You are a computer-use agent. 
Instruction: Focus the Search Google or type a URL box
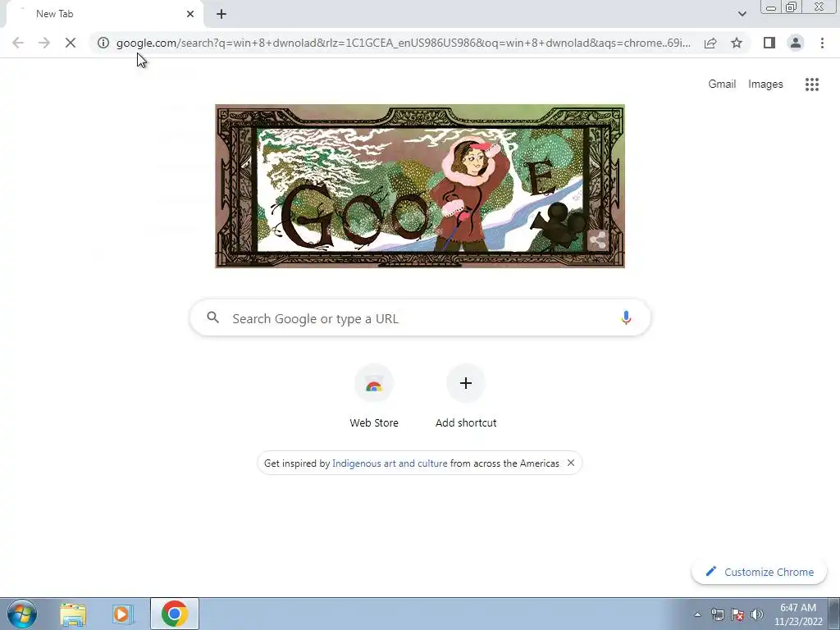(x=420, y=318)
